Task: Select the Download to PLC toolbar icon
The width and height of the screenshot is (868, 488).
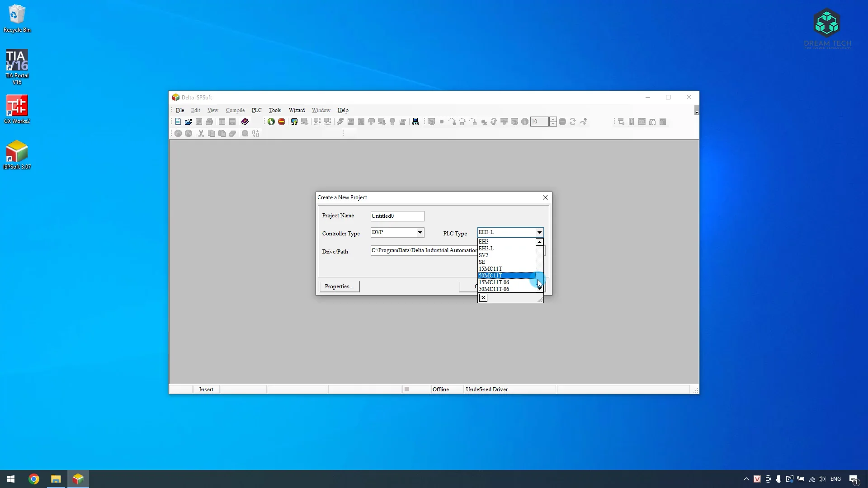Action: point(294,121)
